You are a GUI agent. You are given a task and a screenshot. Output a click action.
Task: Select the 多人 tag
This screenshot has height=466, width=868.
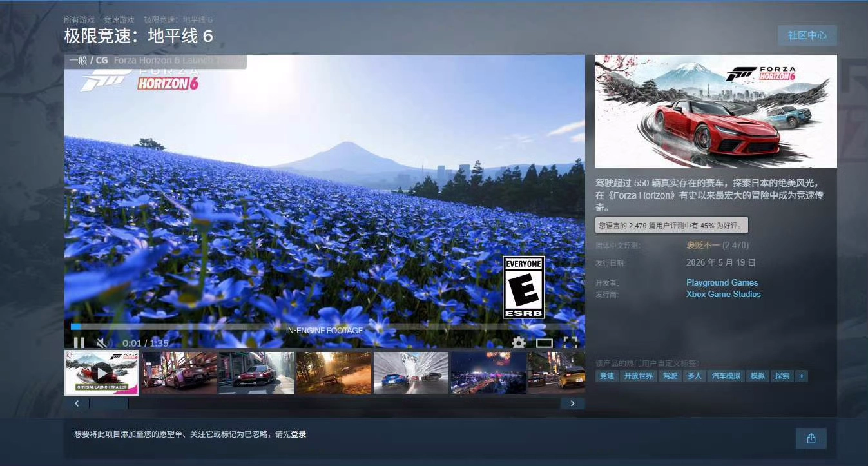(x=695, y=376)
